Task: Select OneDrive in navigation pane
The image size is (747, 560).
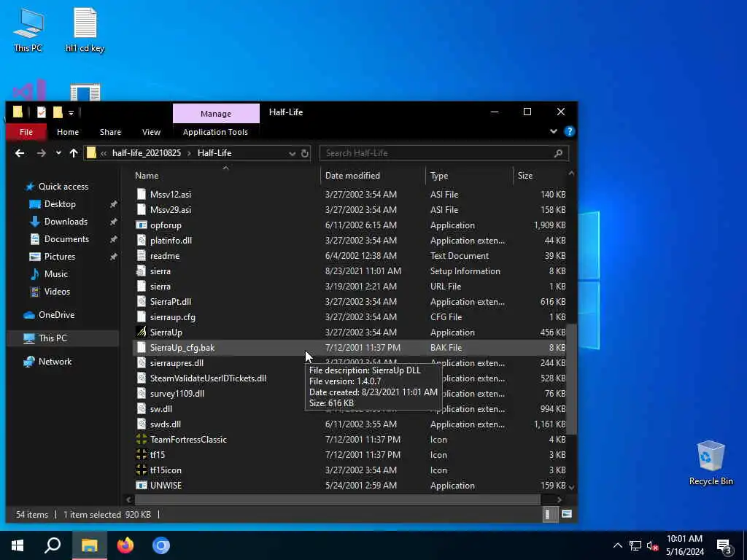Action: coord(56,315)
